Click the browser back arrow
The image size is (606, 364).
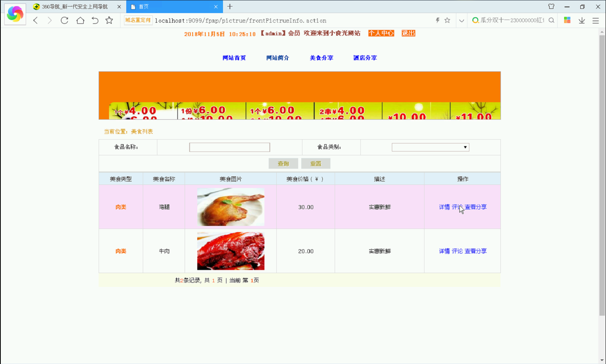point(36,20)
